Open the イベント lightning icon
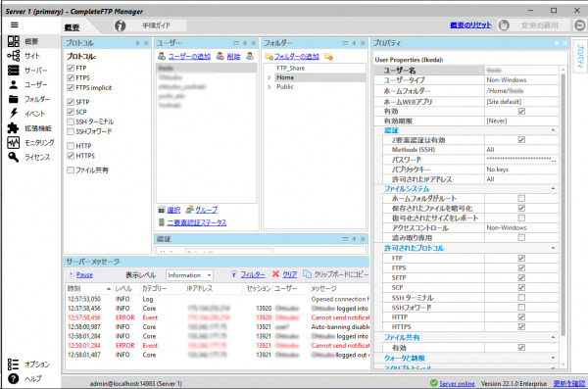The width and height of the screenshot is (588, 389). (x=14, y=114)
